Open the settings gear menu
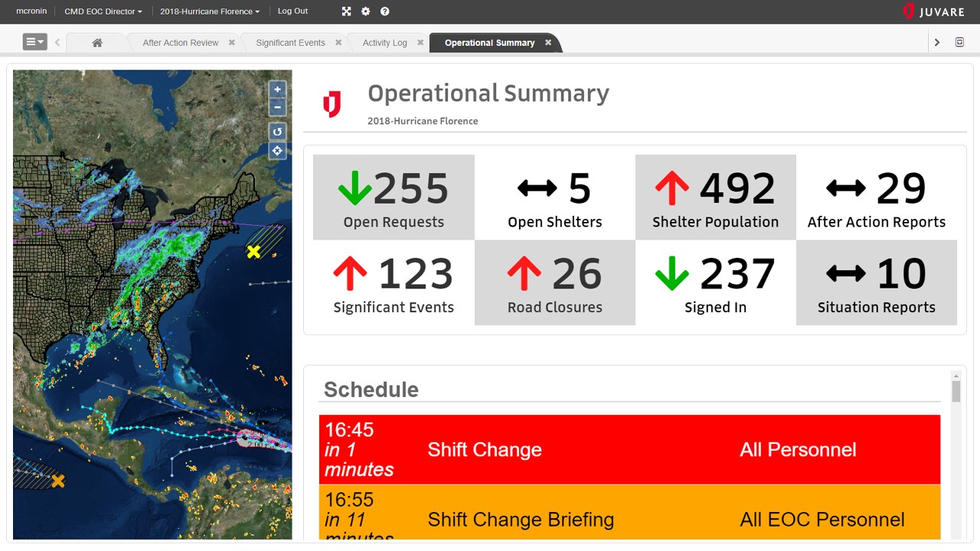The height and width of the screenshot is (551, 980). 365,11
